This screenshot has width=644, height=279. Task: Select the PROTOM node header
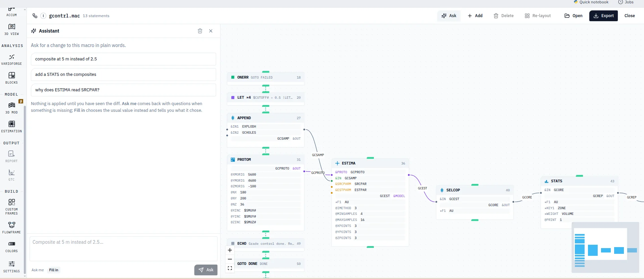[x=266, y=159]
